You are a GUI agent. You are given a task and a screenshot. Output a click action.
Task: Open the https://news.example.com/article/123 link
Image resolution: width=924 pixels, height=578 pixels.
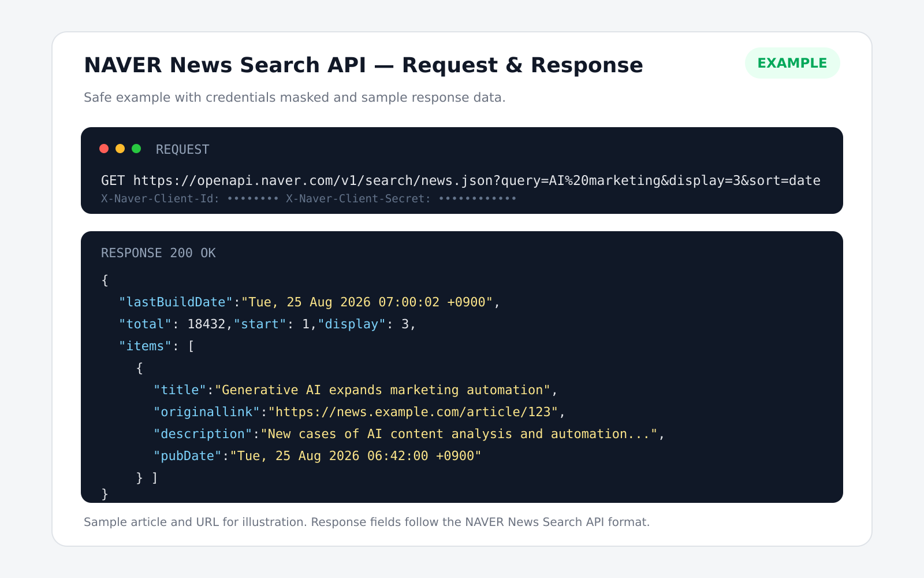click(x=413, y=412)
